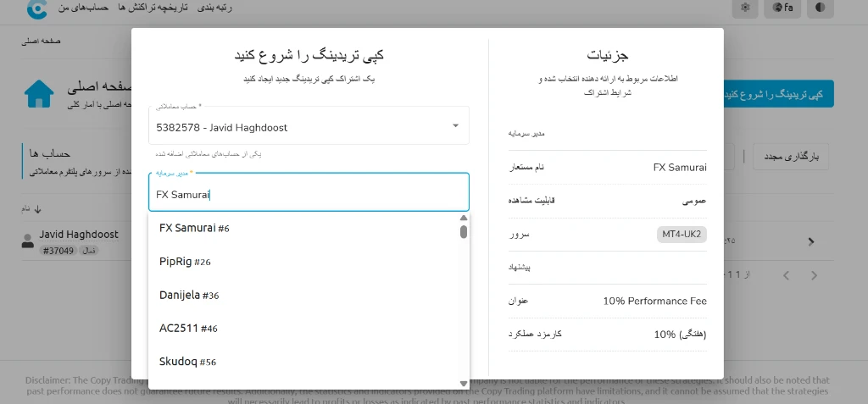Choose AC2511 #46 from the list
Screen dimensions: 868x404
304,328
